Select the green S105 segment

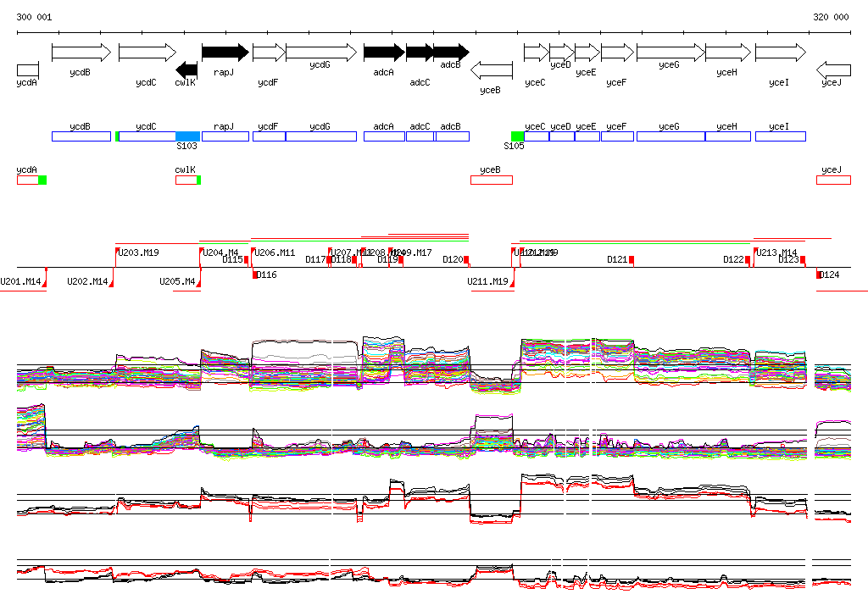(x=518, y=136)
